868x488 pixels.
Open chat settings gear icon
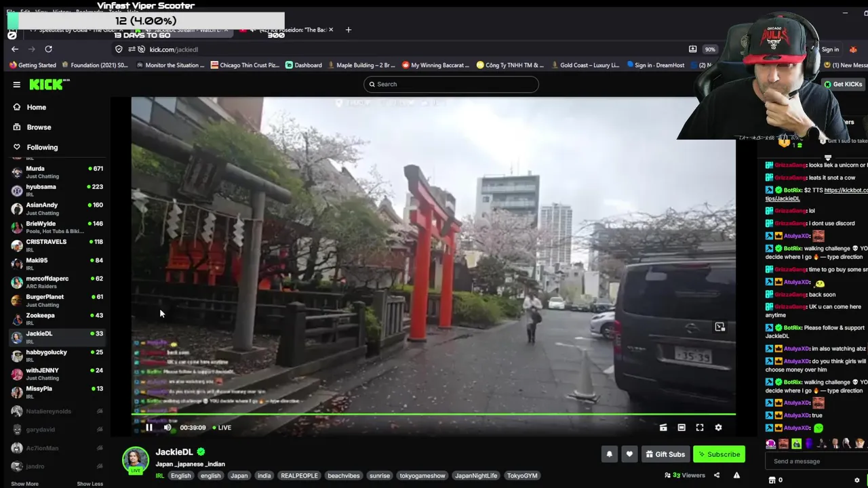coord(857,480)
